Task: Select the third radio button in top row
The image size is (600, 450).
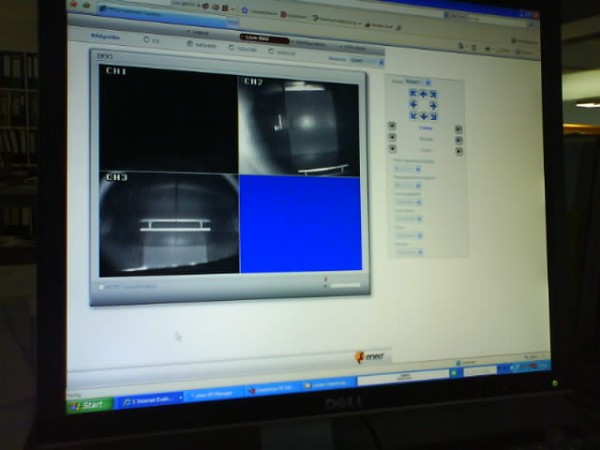Action: [231, 48]
